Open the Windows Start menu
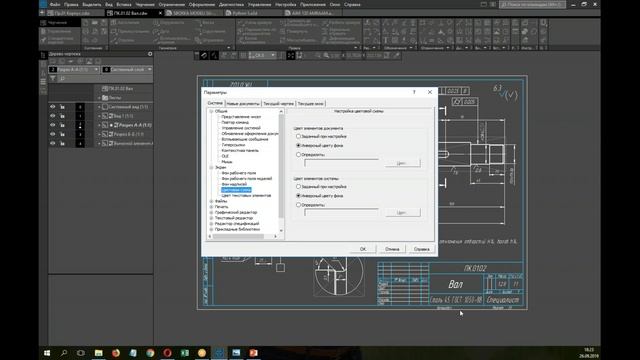The width and height of the screenshot is (640, 360). coord(47,353)
